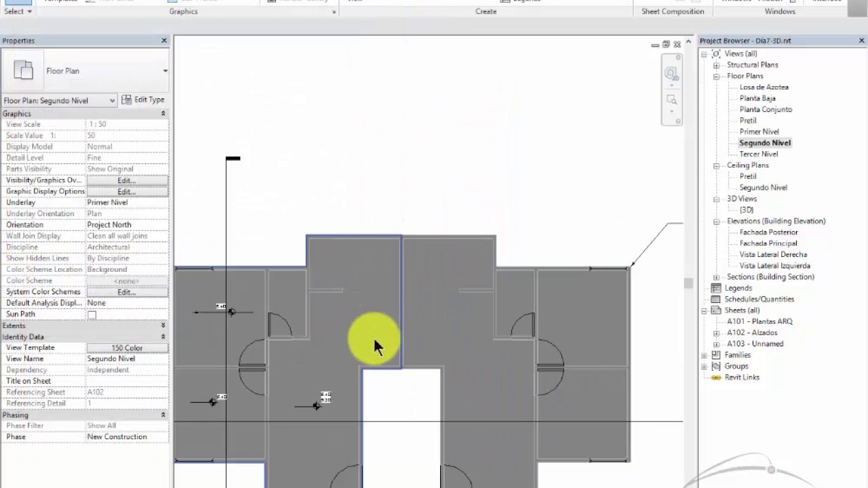The height and width of the screenshot is (488, 868).
Task: Click the Views (all) node icon
Action: pyautogui.click(x=715, y=54)
